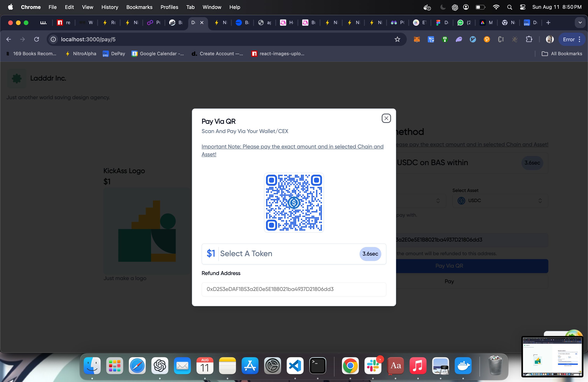The image size is (588, 382).
Task: Open Launchpad from the Dock
Action: tap(115, 366)
